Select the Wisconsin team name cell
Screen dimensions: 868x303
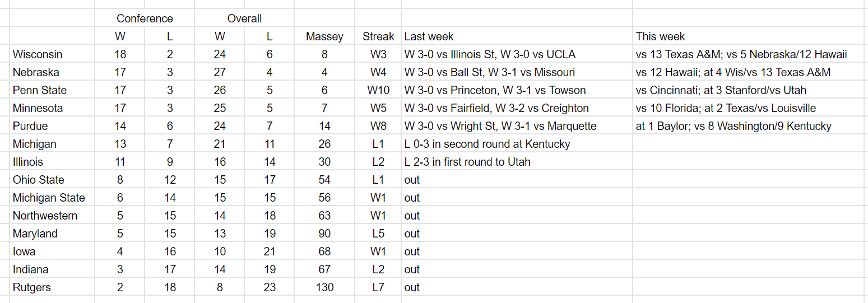[x=52, y=54]
